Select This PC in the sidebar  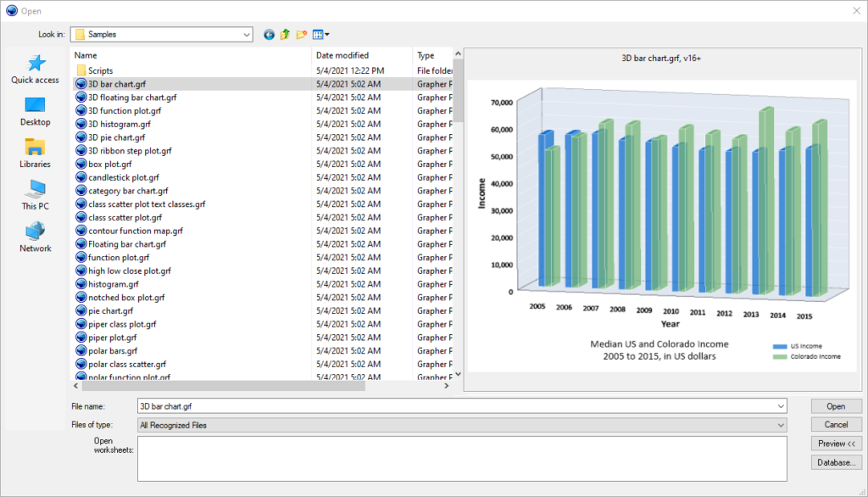[x=35, y=195]
